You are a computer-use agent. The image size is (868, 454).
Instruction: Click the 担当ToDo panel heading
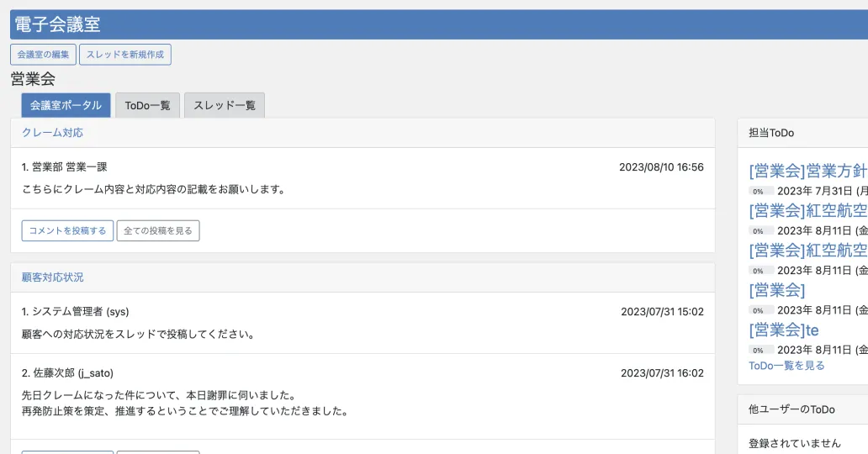click(771, 133)
